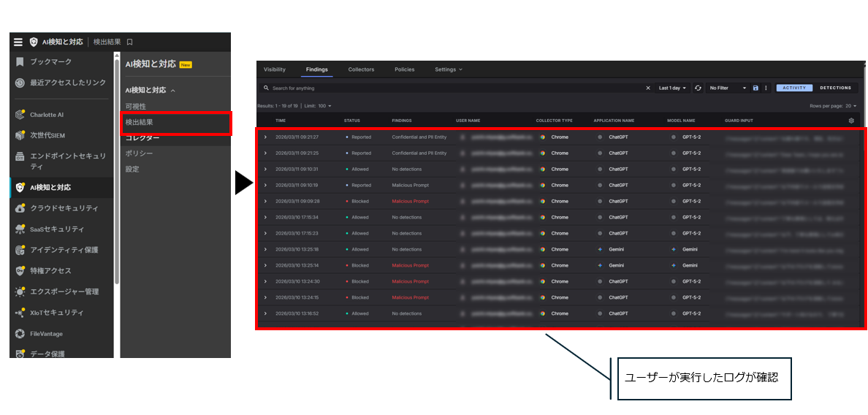The width and height of the screenshot is (868, 415).
Task: Click the 可視性 submenu link
Action: coord(136,107)
